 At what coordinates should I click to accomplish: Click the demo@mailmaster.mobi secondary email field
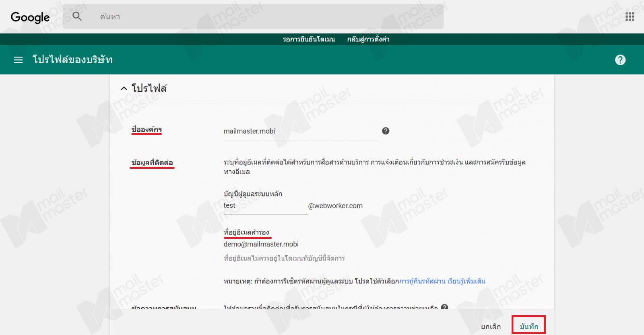tap(284, 244)
